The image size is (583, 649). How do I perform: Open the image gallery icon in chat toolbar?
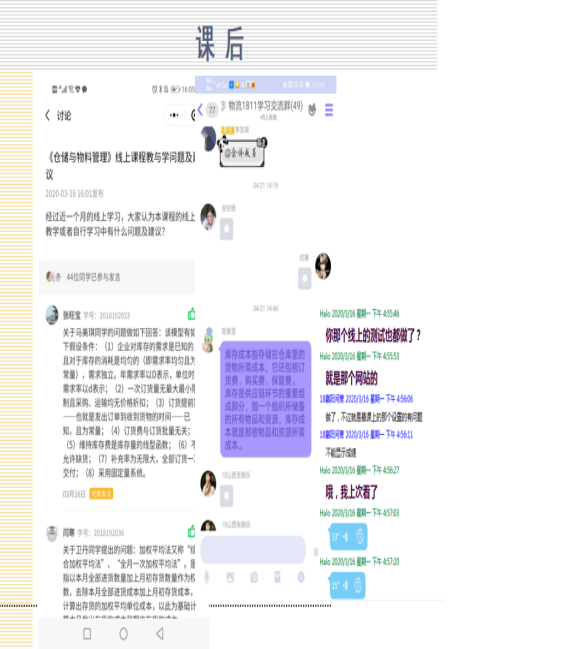point(230,577)
